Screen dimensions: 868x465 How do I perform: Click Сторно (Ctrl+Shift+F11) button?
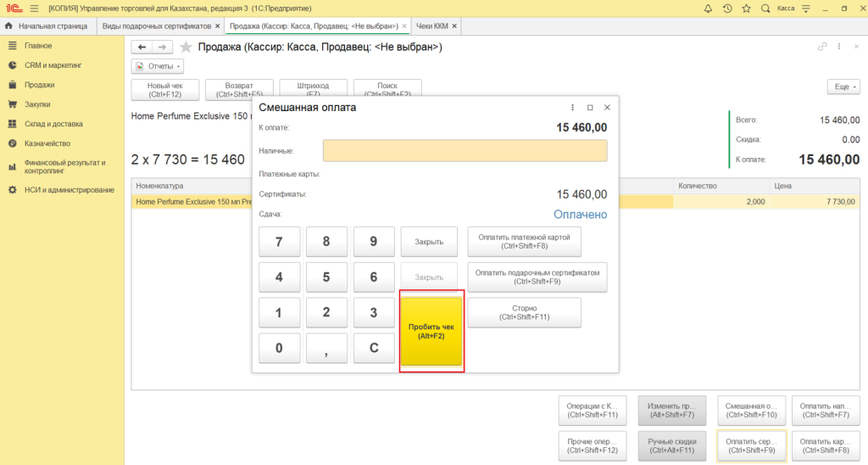click(x=524, y=312)
